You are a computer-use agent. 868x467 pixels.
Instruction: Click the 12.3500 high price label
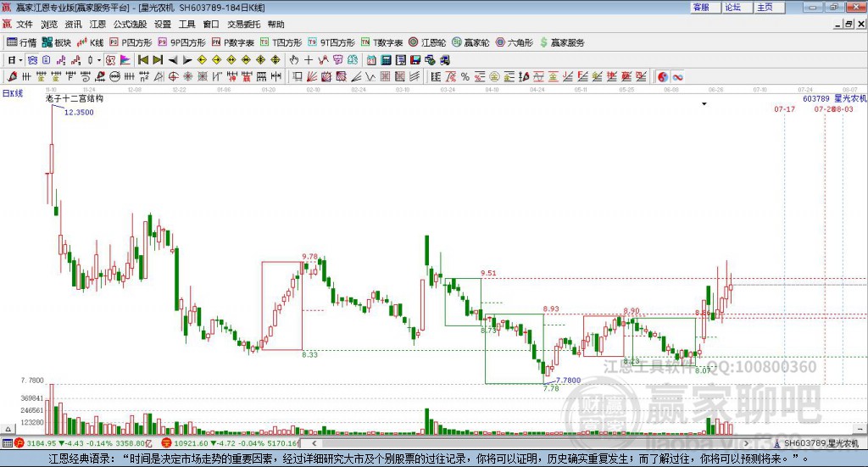click(79, 113)
